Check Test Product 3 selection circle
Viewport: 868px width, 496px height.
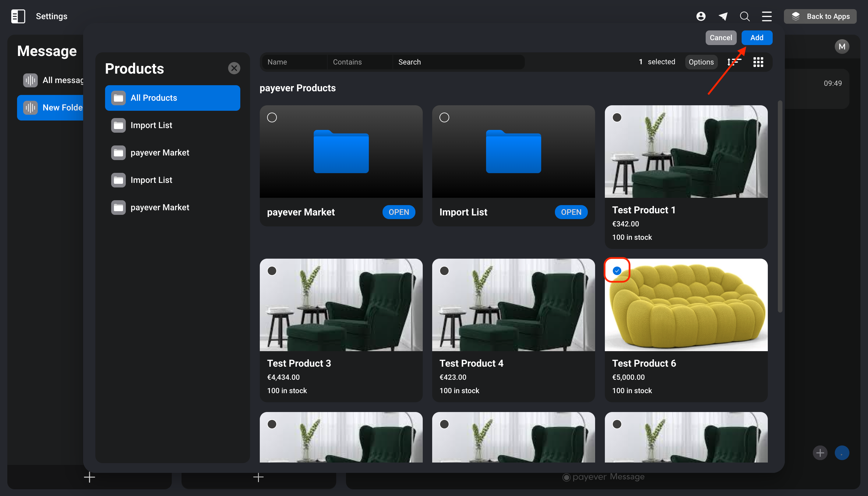pyautogui.click(x=272, y=271)
